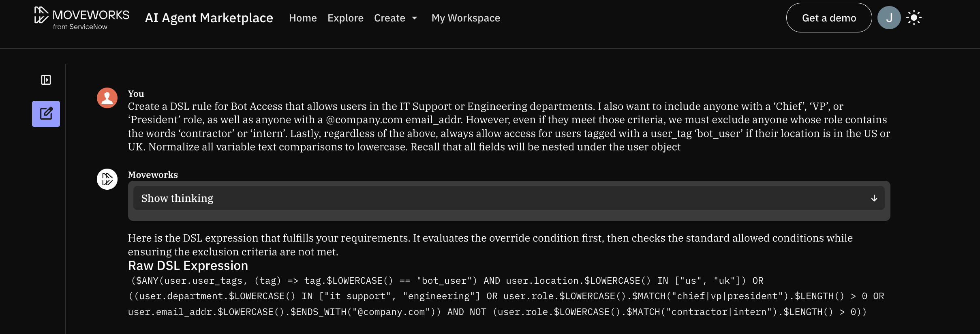The image size is (980, 334).
Task: Go to the Home page
Action: [302, 18]
